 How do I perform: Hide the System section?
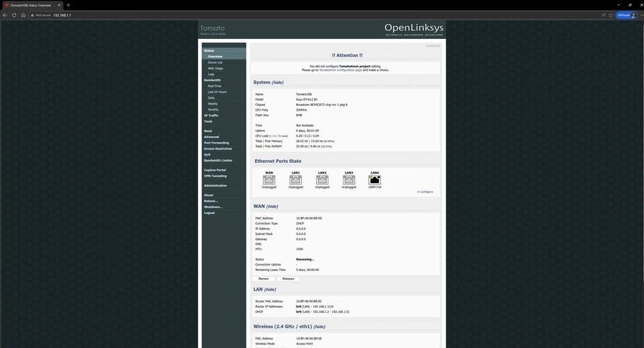coord(277,82)
